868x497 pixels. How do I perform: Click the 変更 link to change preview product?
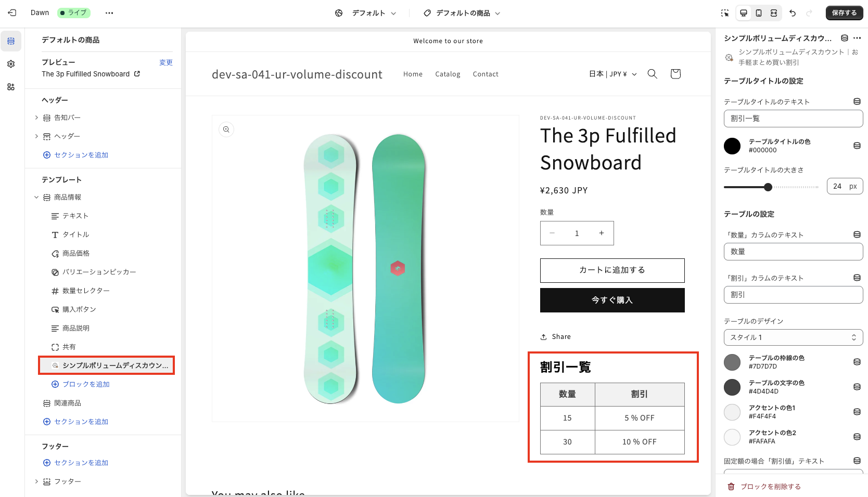coord(166,62)
